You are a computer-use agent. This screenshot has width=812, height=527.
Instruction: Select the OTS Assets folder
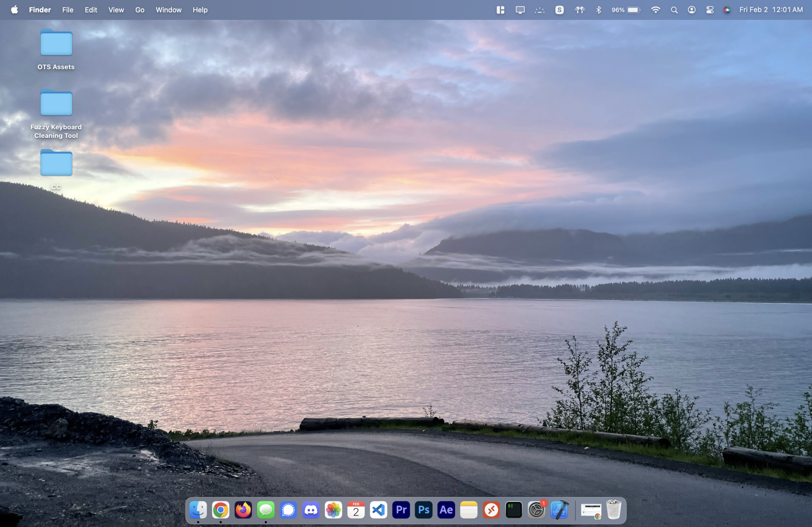[56, 43]
